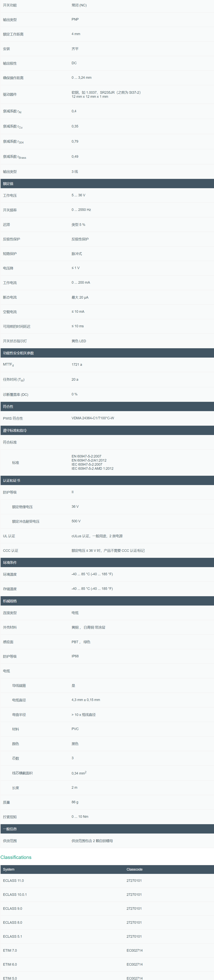Click the '环境条件' section header
Image resolution: width=214 pixels, height=980 pixels.
(107, 562)
